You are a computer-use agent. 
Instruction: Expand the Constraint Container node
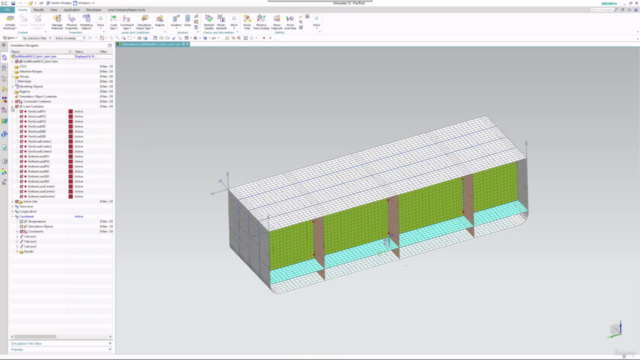coord(13,101)
